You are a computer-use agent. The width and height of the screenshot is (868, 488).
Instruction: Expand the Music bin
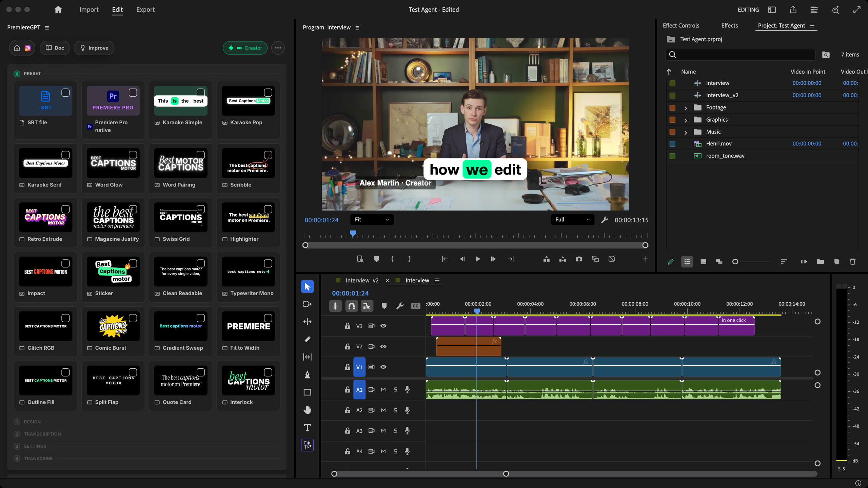point(686,132)
